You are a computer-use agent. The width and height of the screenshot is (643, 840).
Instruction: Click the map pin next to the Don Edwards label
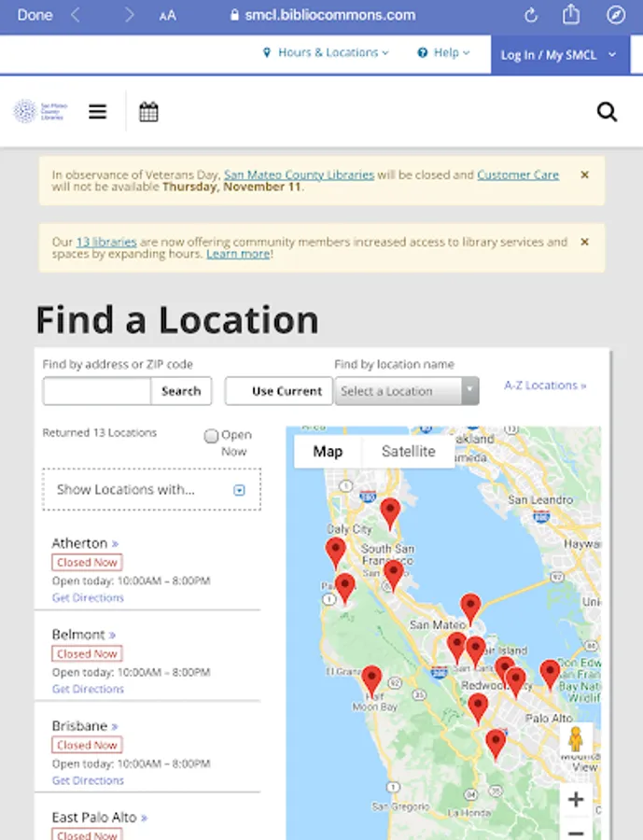(x=550, y=674)
